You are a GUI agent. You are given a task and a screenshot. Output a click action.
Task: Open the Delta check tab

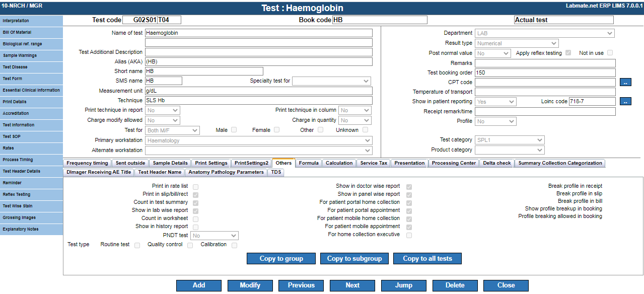click(x=497, y=163)
